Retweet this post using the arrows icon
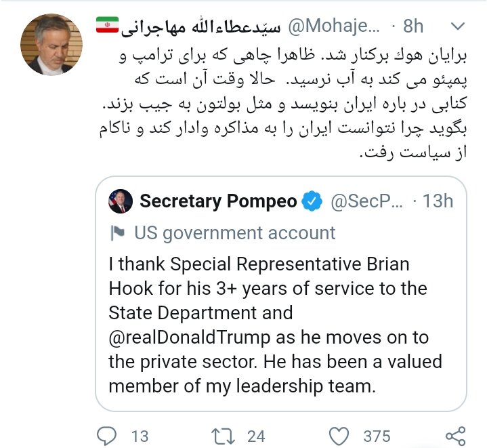This screenshot has width=487, height=448. (x=221, y=434)
